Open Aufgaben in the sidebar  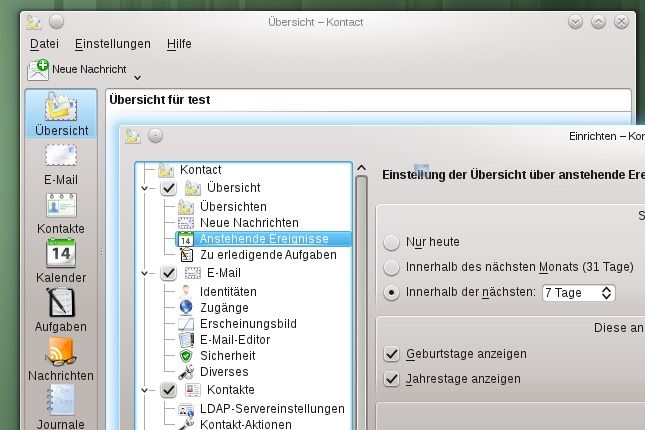(61, 310)
